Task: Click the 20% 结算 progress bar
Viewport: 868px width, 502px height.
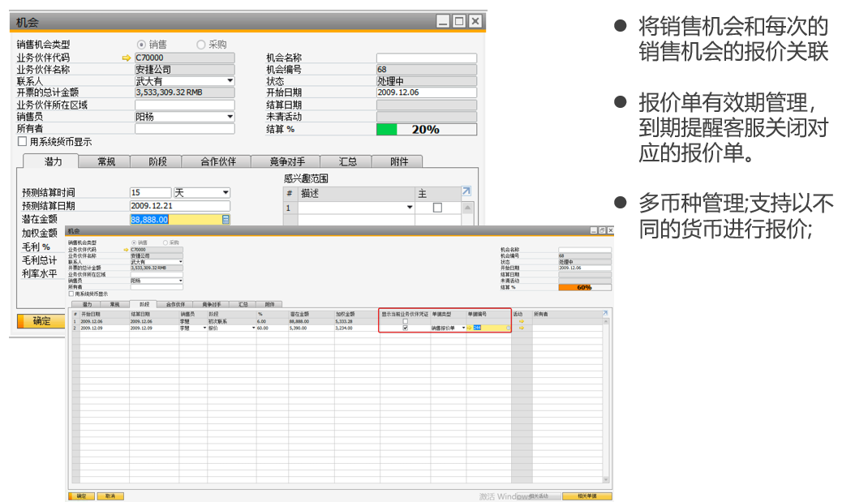Action: point(426,130)
